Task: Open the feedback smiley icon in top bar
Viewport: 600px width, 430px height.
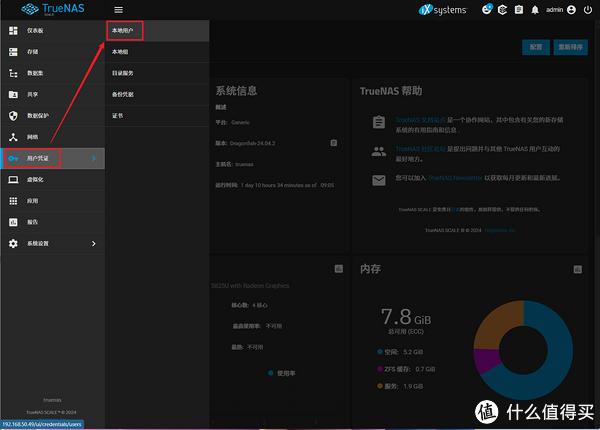Action: 487,9
